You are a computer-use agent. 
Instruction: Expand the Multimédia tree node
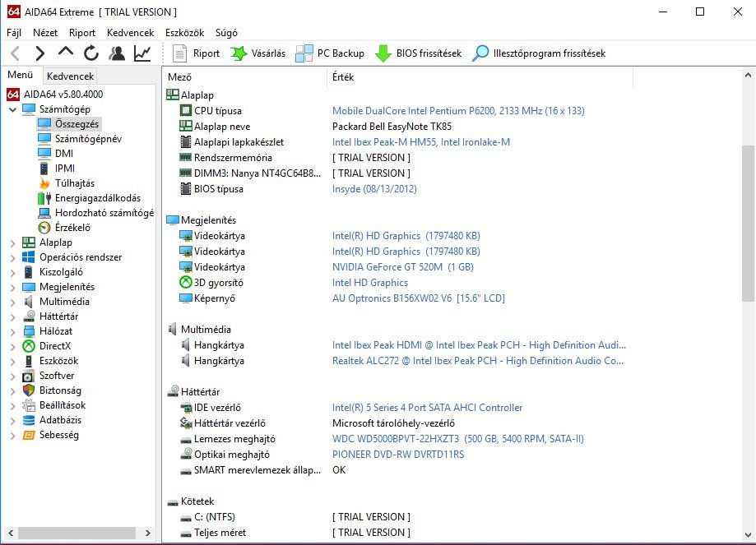(x=12, y=303)
